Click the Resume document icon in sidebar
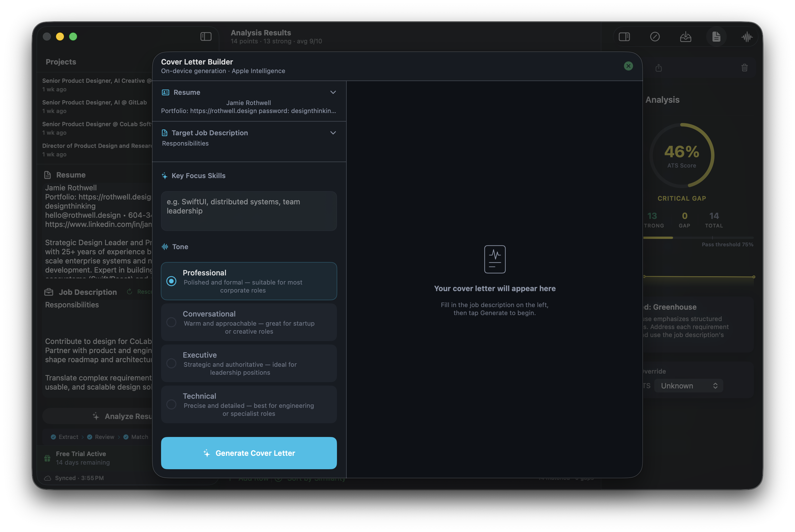 pyautogui.click(x=47, y=175)
